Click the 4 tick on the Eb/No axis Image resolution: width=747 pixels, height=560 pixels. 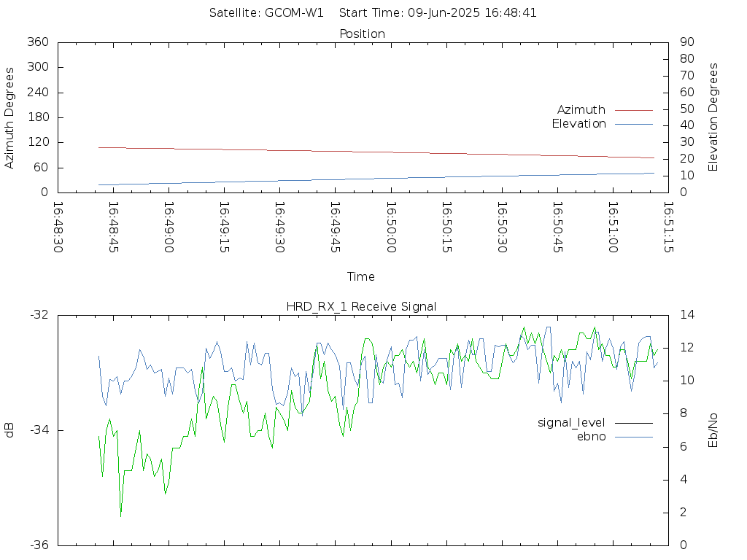[x=684, y=480]
